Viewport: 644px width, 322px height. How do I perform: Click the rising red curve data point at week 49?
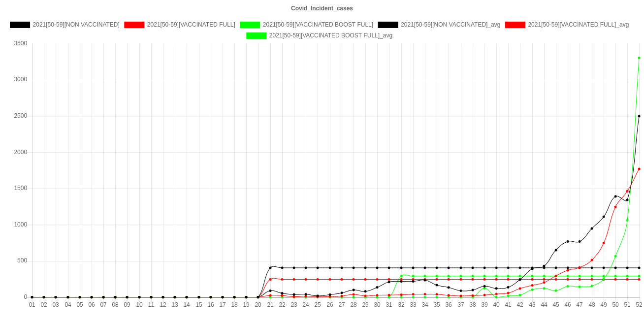[x=604, y=243]
